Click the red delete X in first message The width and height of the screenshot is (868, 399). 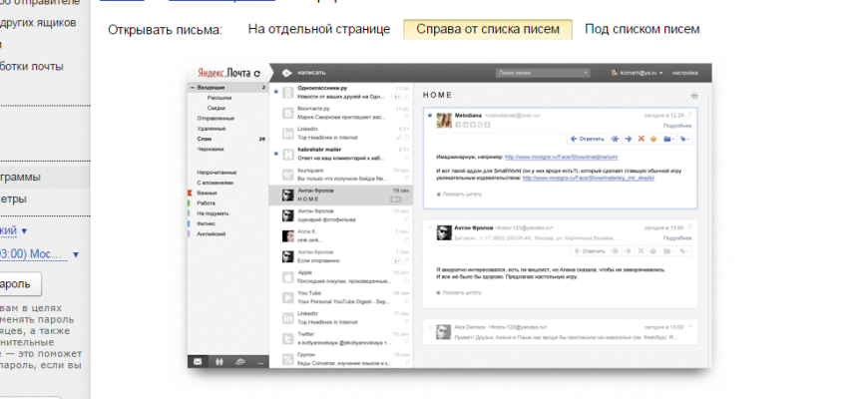(642, 139)
